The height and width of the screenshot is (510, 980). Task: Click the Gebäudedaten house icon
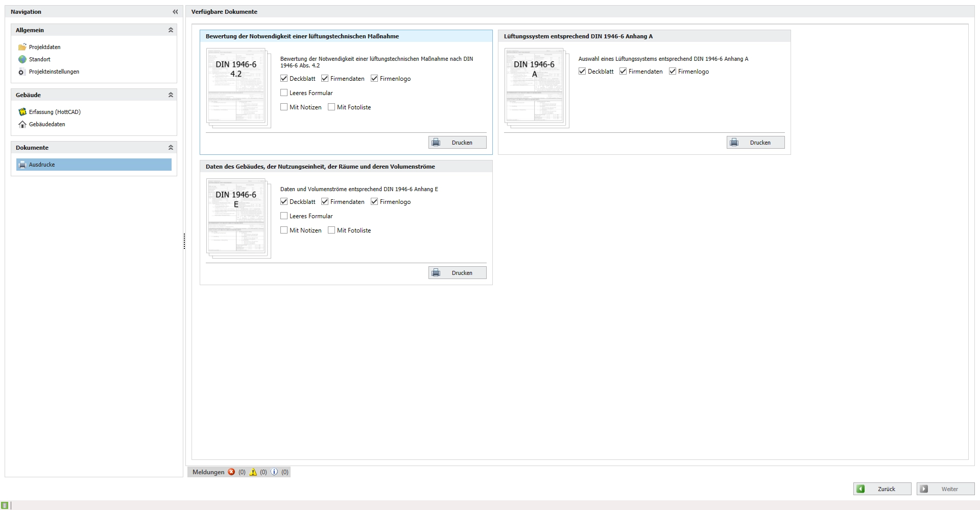(22, 124)
